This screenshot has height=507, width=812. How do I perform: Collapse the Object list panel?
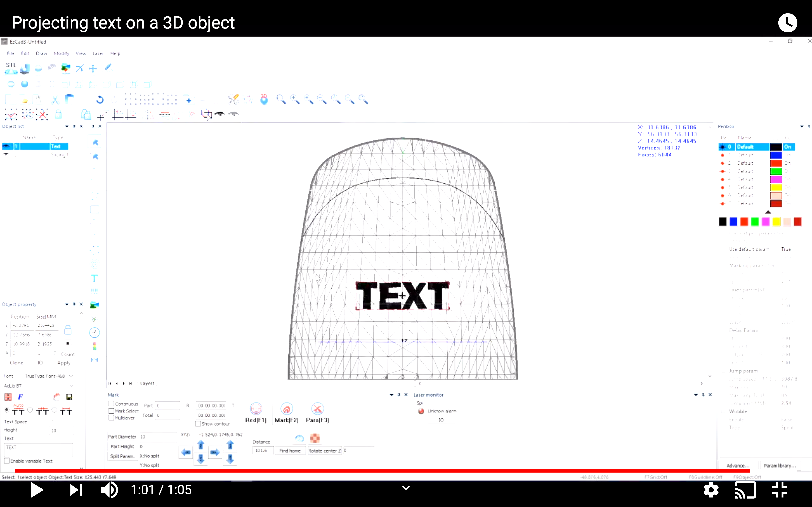(66, 126)
